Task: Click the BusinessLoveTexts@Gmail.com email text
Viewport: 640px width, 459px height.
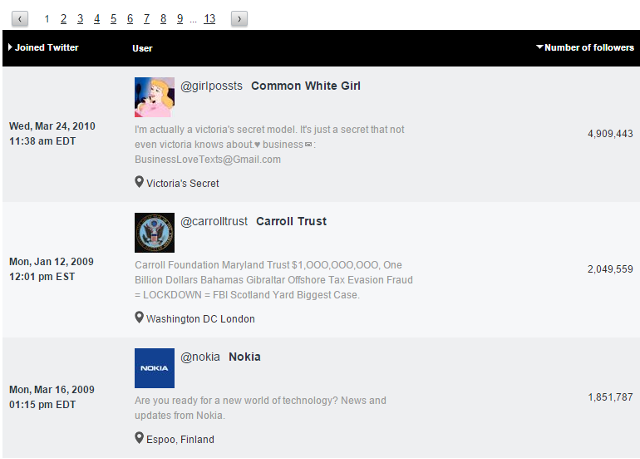Action: 208,160
